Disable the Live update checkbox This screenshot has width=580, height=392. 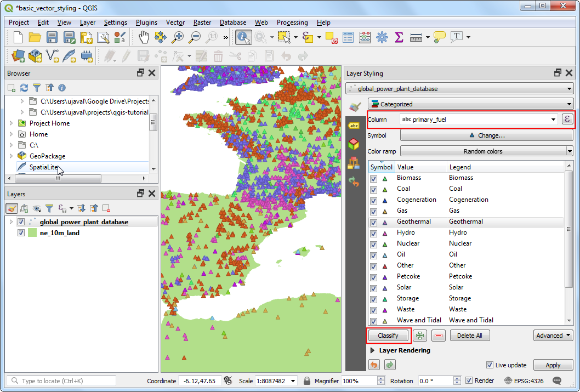[x=490, y=365]
